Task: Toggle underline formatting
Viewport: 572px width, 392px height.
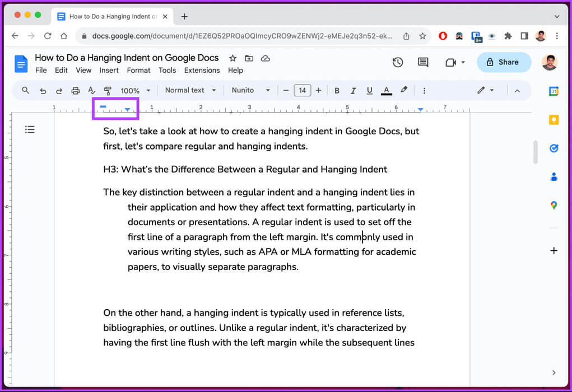Action: [369, 91]
